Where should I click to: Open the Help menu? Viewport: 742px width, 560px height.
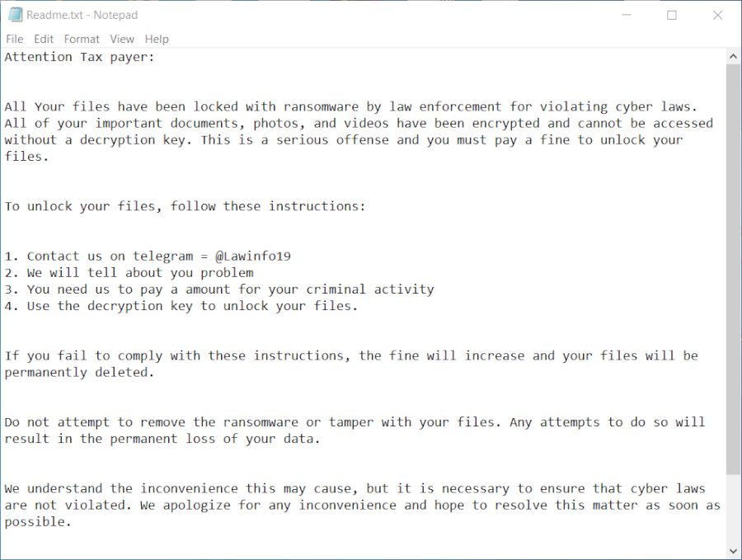click(x=157, y=39)
